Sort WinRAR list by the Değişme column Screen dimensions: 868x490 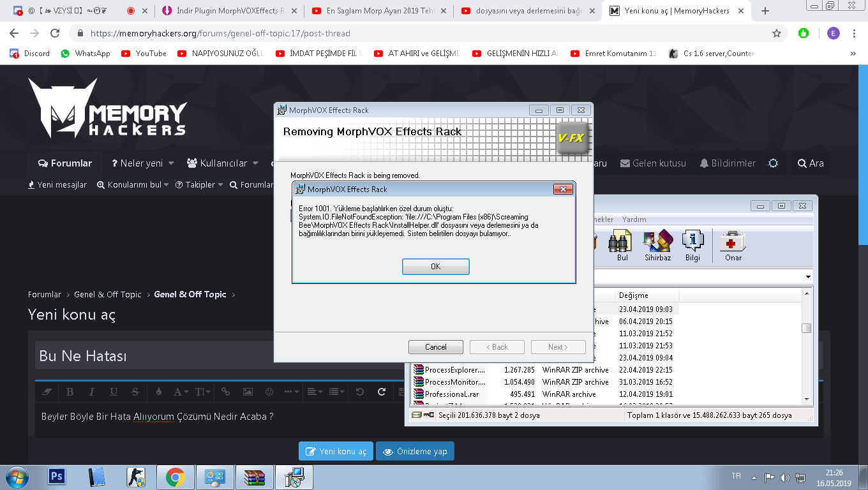pyautogui.click(x=647, y=295)
